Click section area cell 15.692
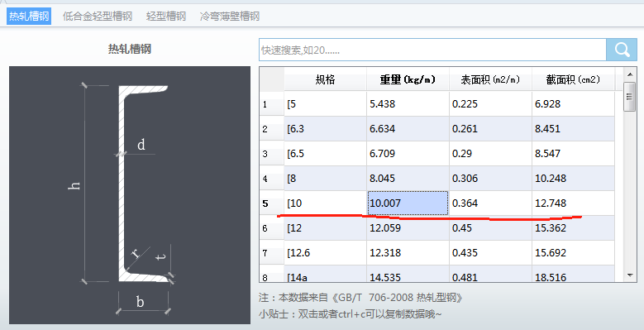 click(x=574, y=253)
